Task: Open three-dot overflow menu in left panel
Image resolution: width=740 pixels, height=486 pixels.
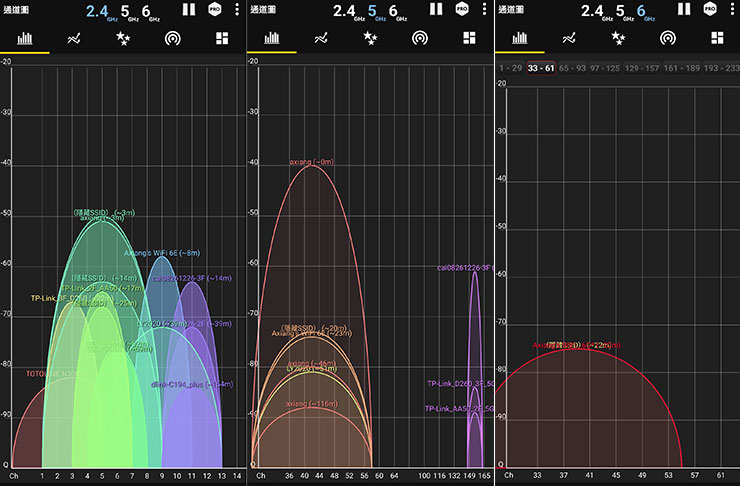Action: (237, 9)
